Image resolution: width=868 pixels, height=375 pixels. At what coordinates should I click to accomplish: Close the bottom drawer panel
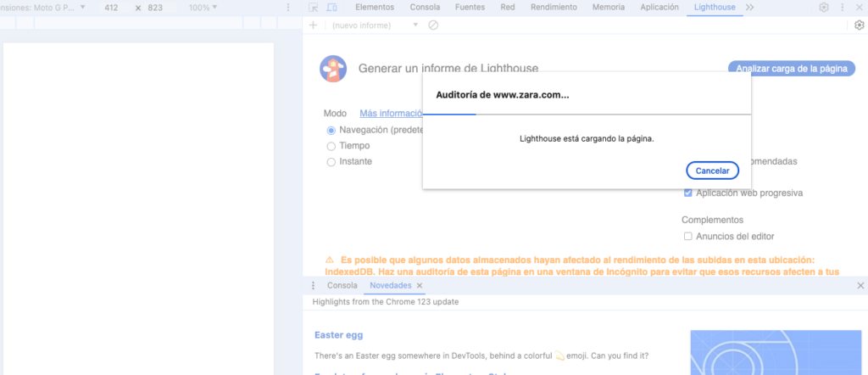click(860, 286)
